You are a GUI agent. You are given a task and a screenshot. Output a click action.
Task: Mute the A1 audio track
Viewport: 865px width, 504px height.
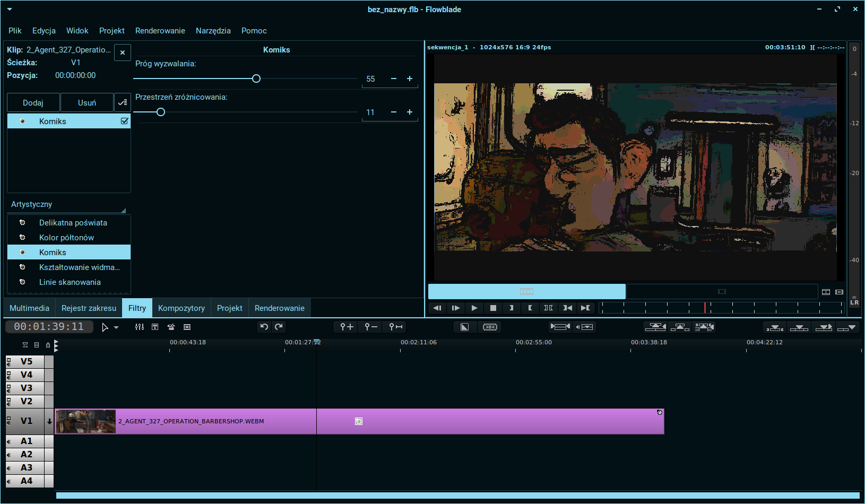[8, 441]
